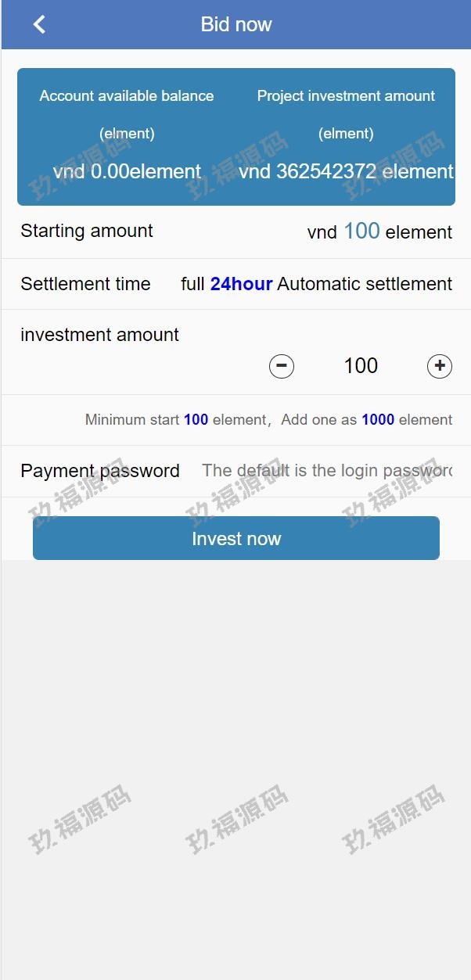This screenshot has width=471, height=980.
Task: Focus the Payment password input field
Action: (x=327, y=471)
